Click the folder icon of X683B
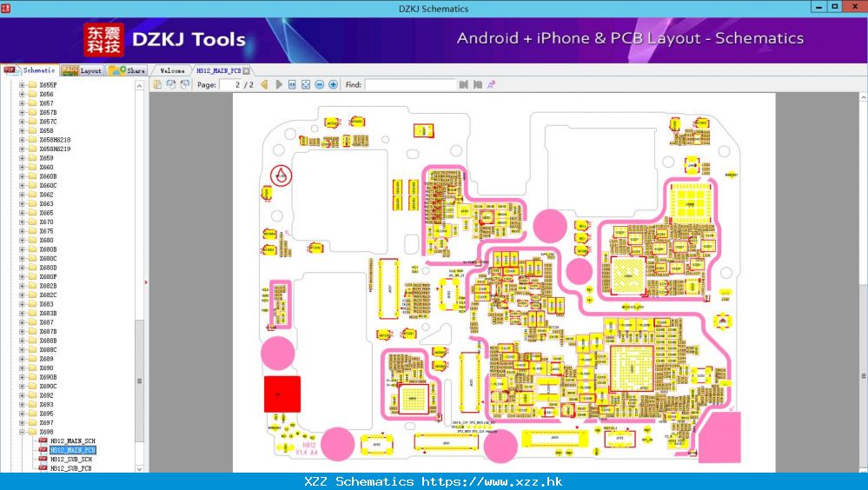Image resolution: width=868 pixels, height=490 pixels. pyautogui.click(x=32, y=314)
